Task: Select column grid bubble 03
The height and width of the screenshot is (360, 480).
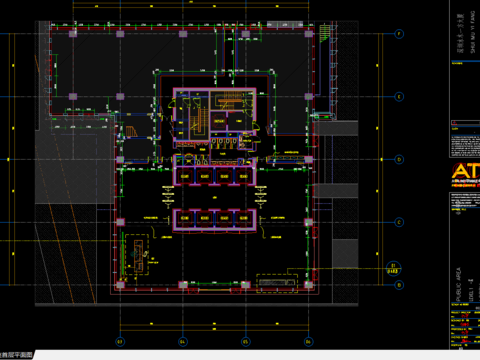Action: pos(120,342)
